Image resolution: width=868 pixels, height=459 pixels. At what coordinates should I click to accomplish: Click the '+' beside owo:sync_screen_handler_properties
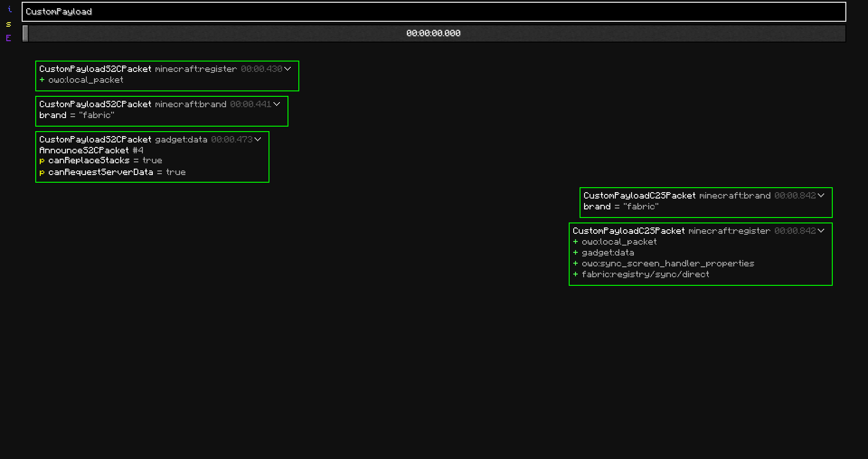(575, 264)
